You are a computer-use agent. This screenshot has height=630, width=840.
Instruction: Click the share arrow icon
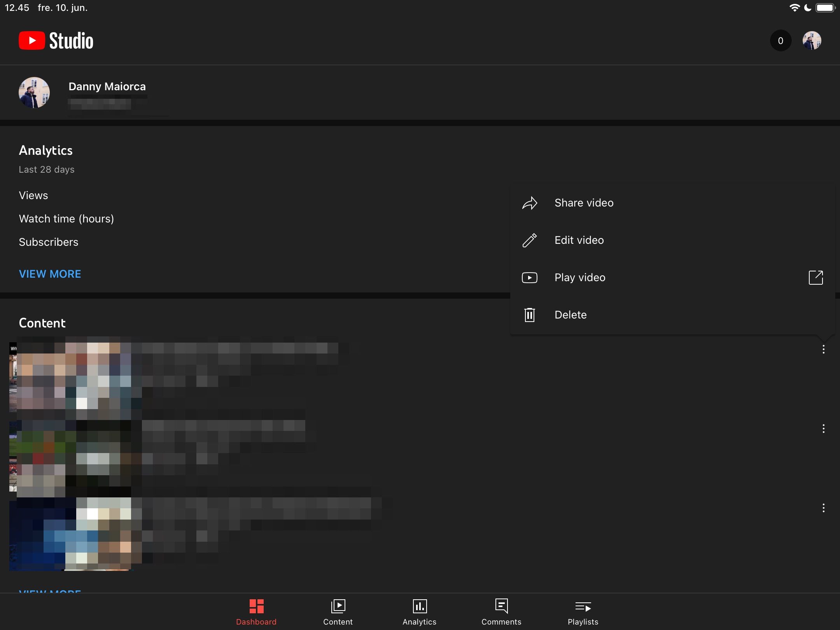[530, 203]
